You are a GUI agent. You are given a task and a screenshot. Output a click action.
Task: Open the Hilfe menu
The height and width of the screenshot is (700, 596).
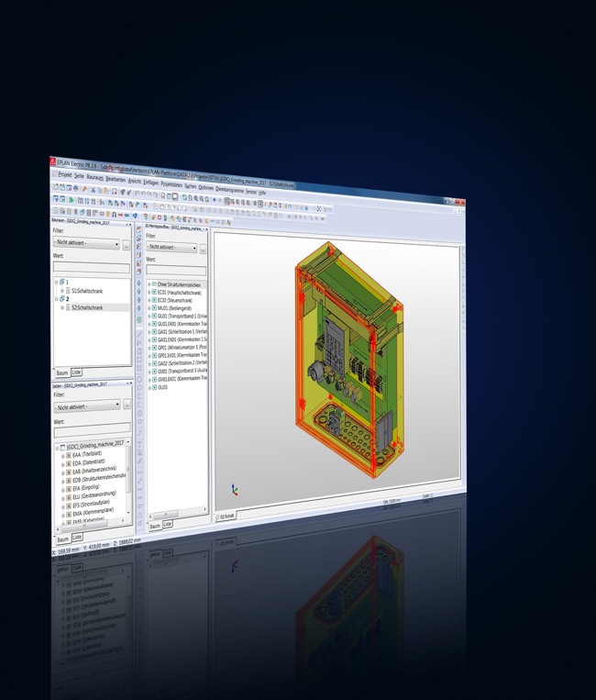pos(262,193)
